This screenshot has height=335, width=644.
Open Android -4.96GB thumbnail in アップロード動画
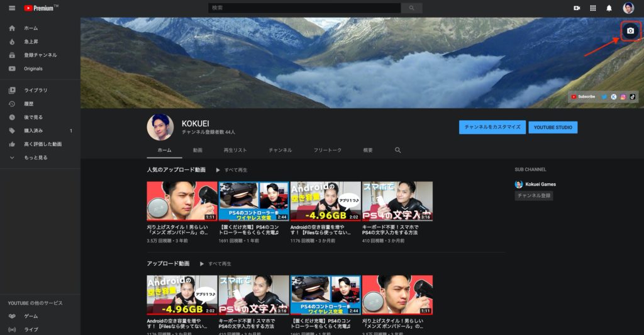click(182, 295)
